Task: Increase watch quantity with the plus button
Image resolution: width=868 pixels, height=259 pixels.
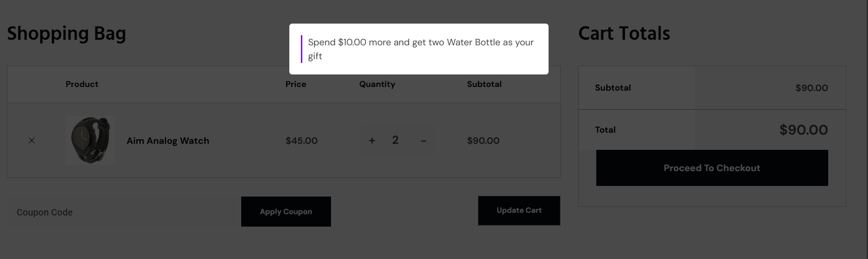Action: pyautogui.click(x=372, y=141)
